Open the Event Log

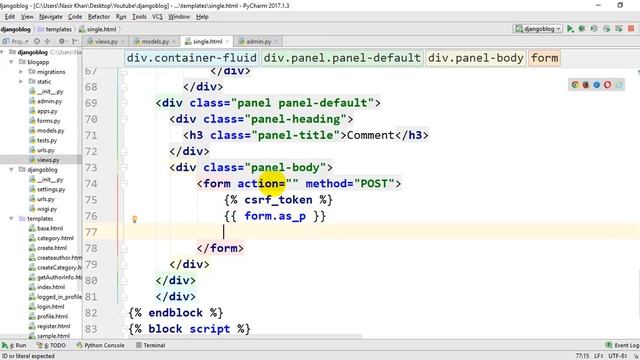point(623,345)
